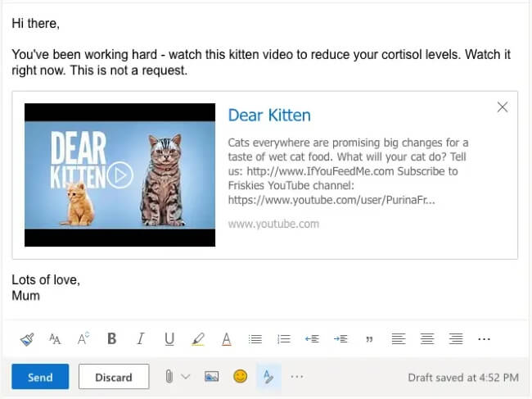Click the superscript A icon
The width and height of the screenshot is (532, 399).
pos(83,338)
